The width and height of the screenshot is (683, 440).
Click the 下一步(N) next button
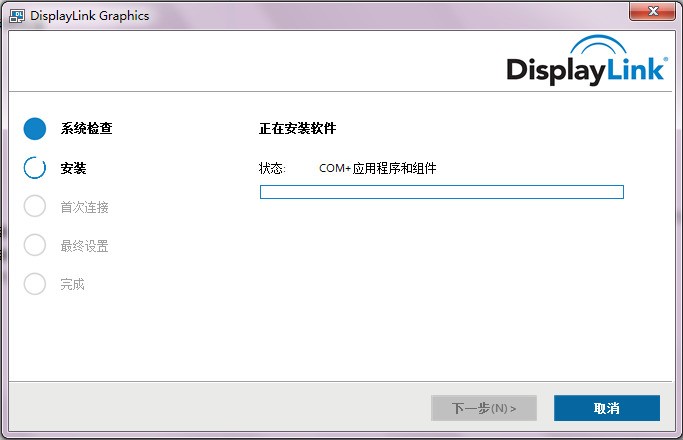484,408
